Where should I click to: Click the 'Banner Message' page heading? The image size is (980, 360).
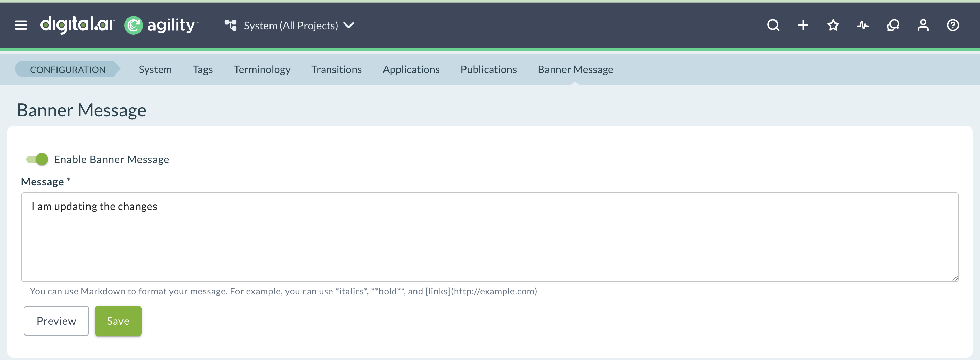coord(81,110)
